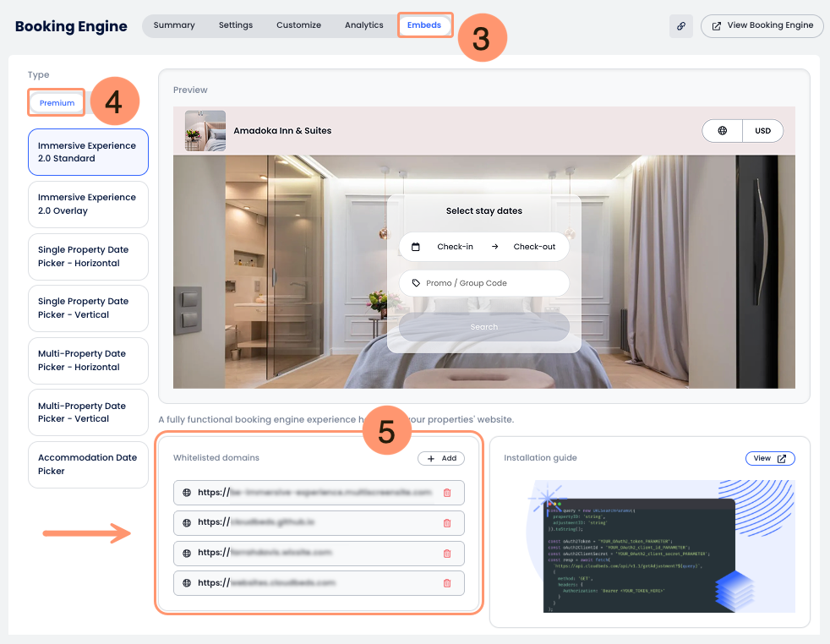Delete the multiscreensite.com whitelisted domain
830x644 pixels.
447,493
